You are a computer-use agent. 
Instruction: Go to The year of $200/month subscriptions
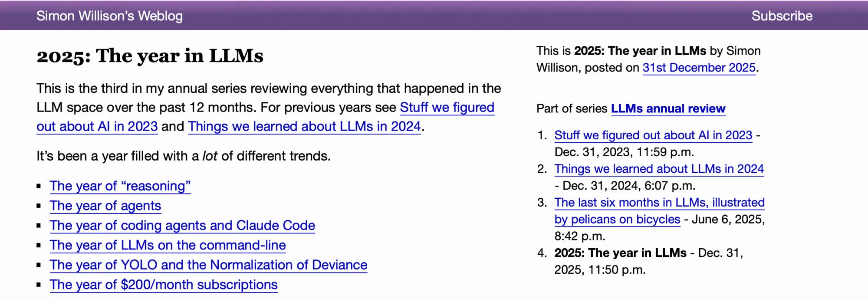pos(163,285)
